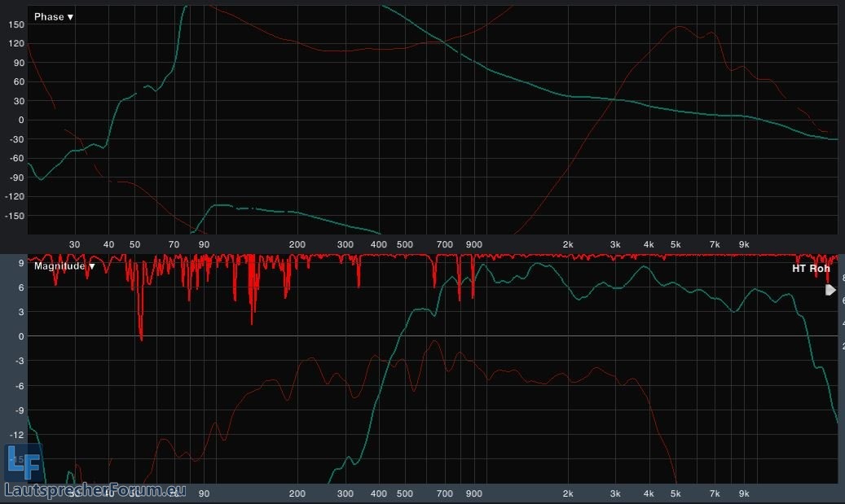Screen dimensions: 845x504
Task: Open the Magnitude graph type dropdown
Action: pyautogui.click(x=64, y=266)
